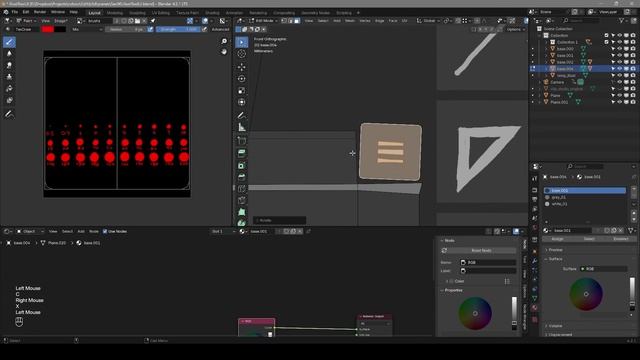Choose Select Box tool in 3D viewport
The height and width of the screenshot is (360, 640).
coord(242,42)
